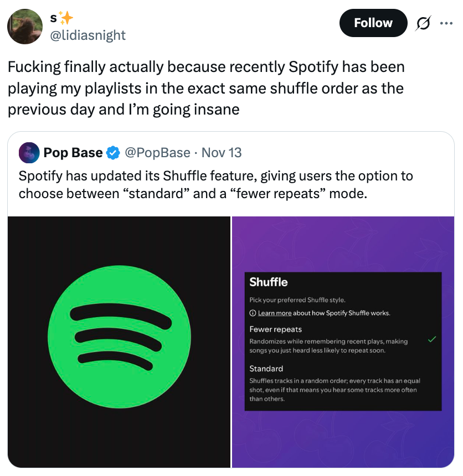463x476 pixels.
Task: Click Learn more about Spotify Shuffle
Action: pos(274,313)
